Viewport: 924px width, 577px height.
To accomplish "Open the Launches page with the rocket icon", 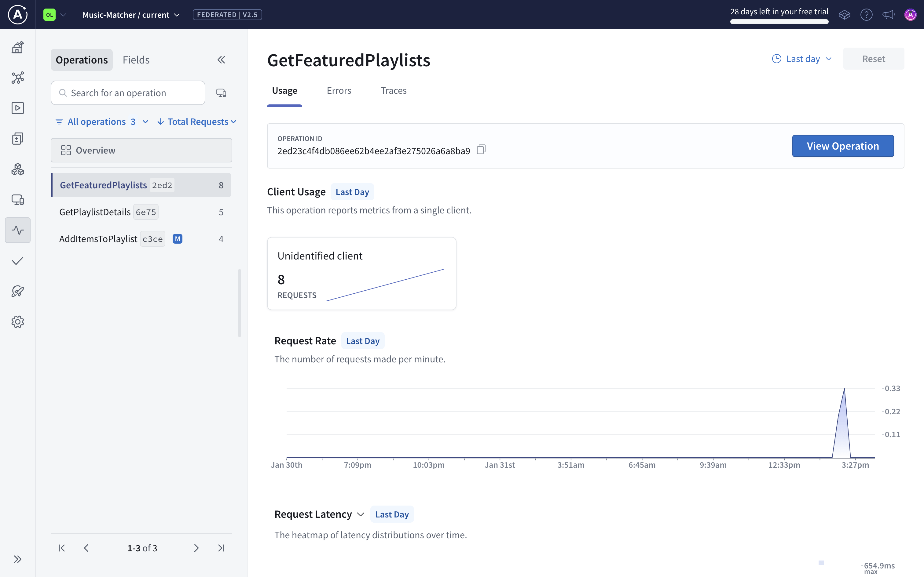I will point(17,291).
